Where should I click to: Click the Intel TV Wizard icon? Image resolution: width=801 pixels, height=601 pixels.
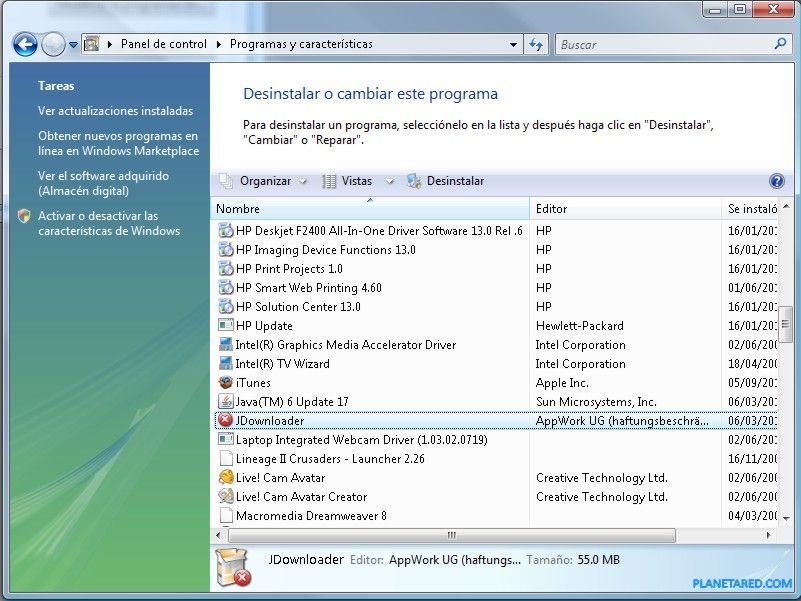pyautogui.click(x=226, y=364)
